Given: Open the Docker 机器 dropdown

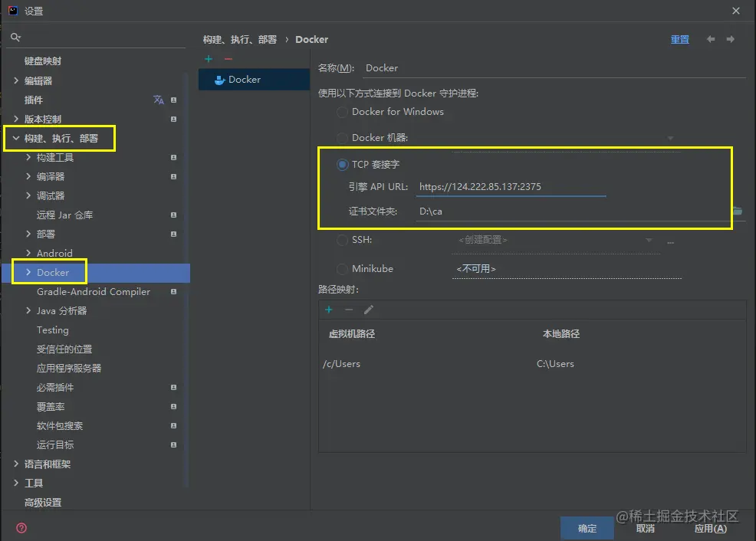Looking at the screenshot, I should click(670, 138).
